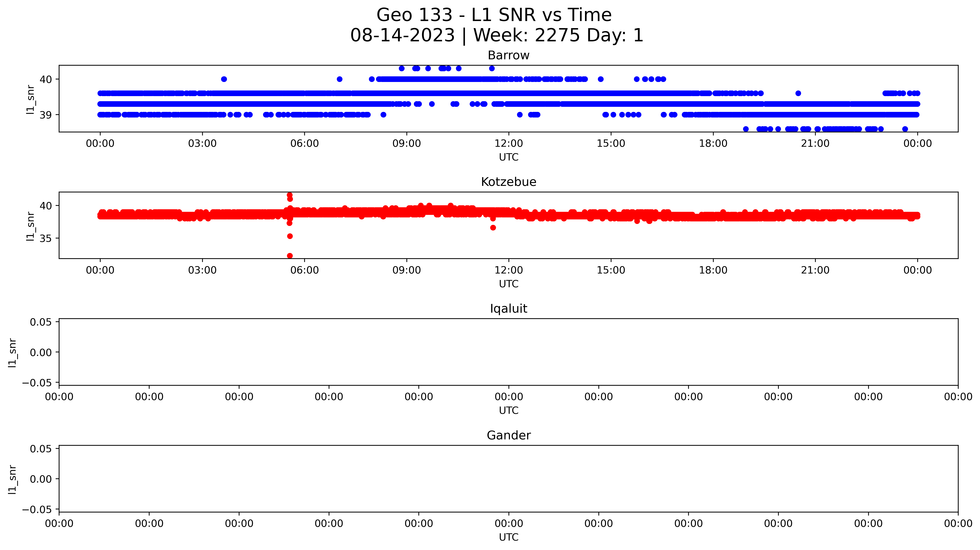Click the 'Iqaluit' subplot title

coord(509,309)
